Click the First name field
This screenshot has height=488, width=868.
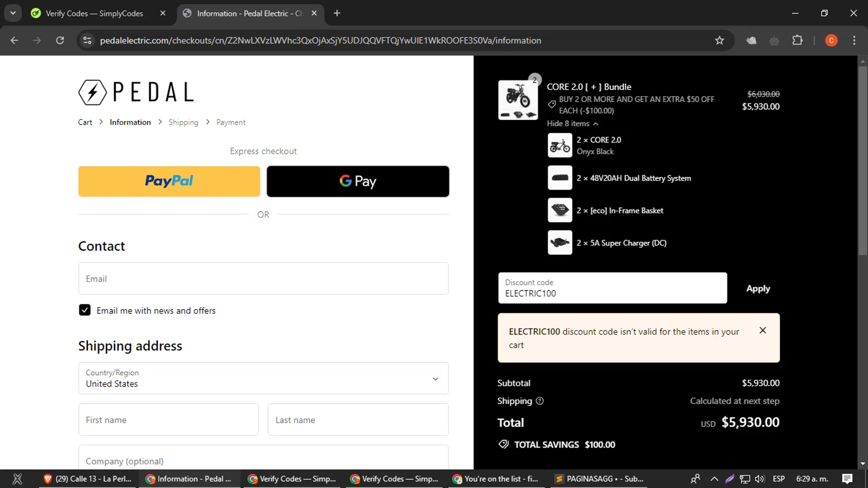(168, 420)
